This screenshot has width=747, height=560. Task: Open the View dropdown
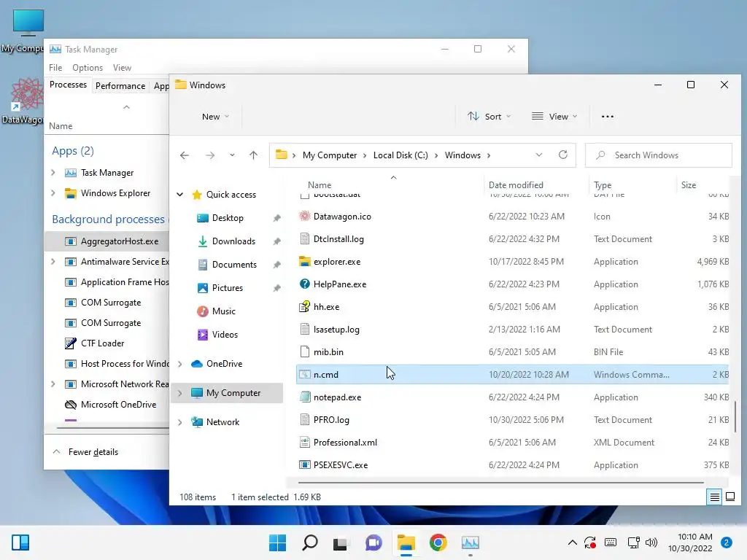554,117
